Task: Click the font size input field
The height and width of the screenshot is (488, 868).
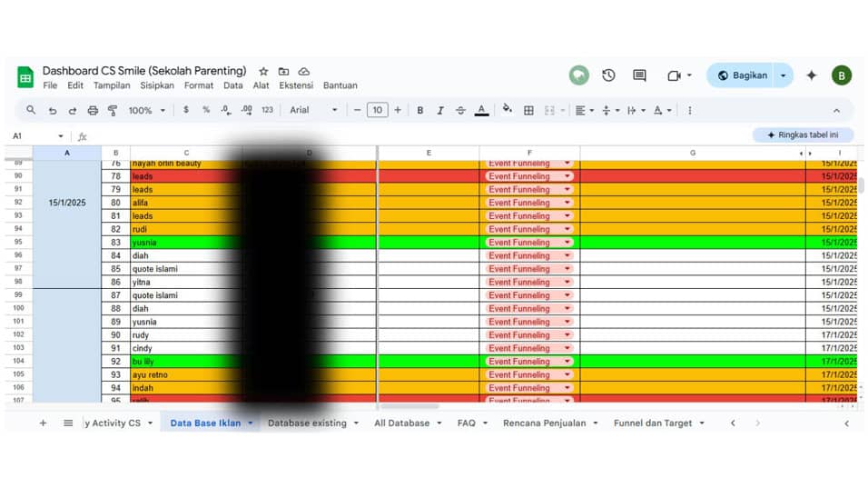Action: 377,110
